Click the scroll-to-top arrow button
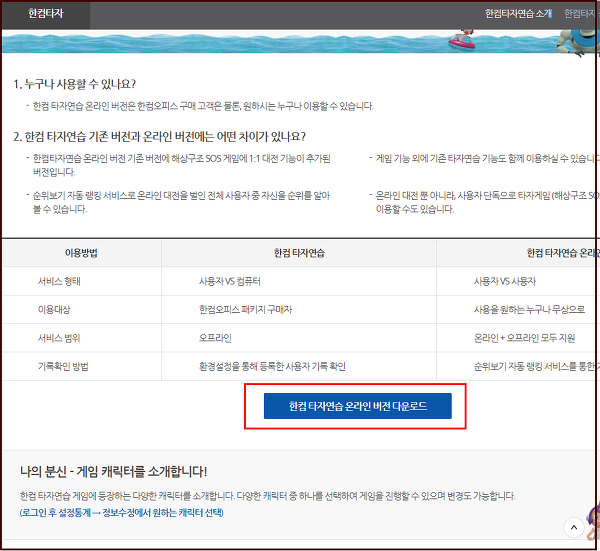The width and height of the screenshot is (600, 551). [574, 528]
